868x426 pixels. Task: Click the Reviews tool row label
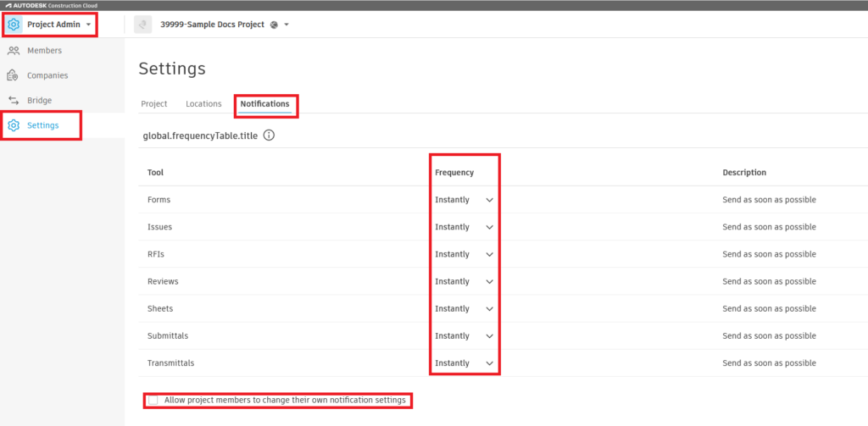click(163, 281)
